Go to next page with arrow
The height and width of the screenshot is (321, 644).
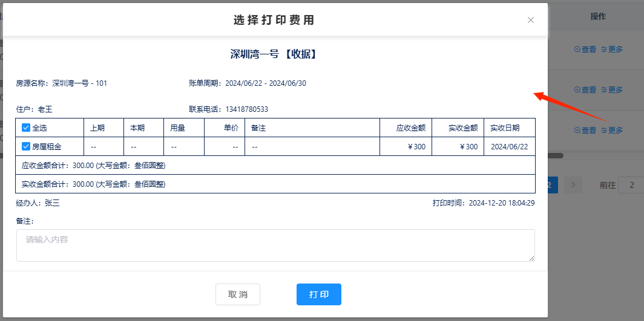pos(573,185)
